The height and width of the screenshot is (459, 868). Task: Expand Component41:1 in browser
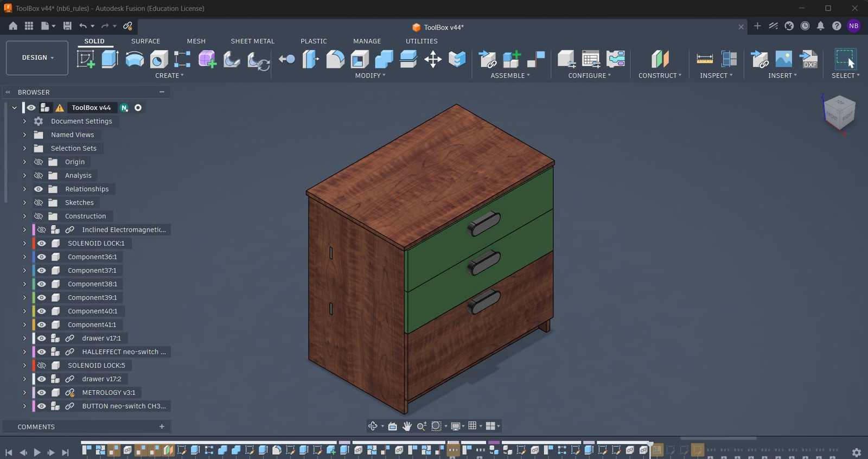[24, 324]
